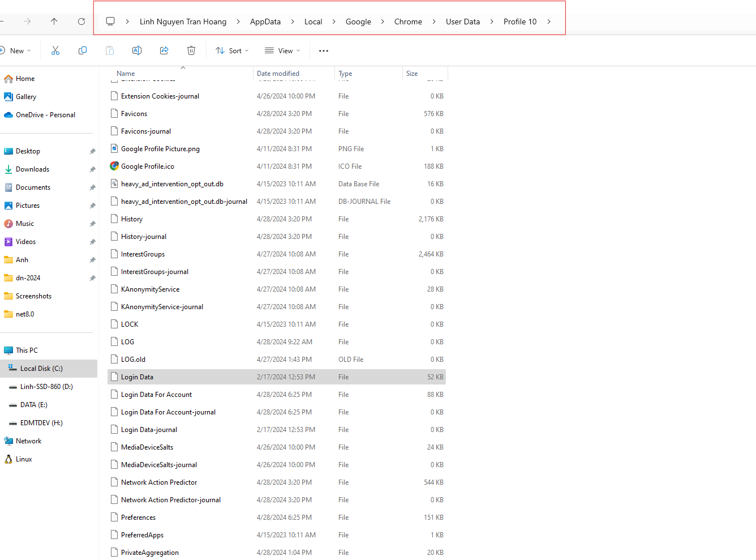
Task: Unpin Desktop using its pin icon
Action: (92, 151)
